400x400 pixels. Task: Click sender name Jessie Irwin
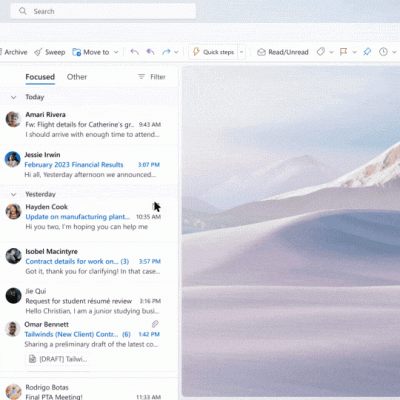tap(42, 155)
